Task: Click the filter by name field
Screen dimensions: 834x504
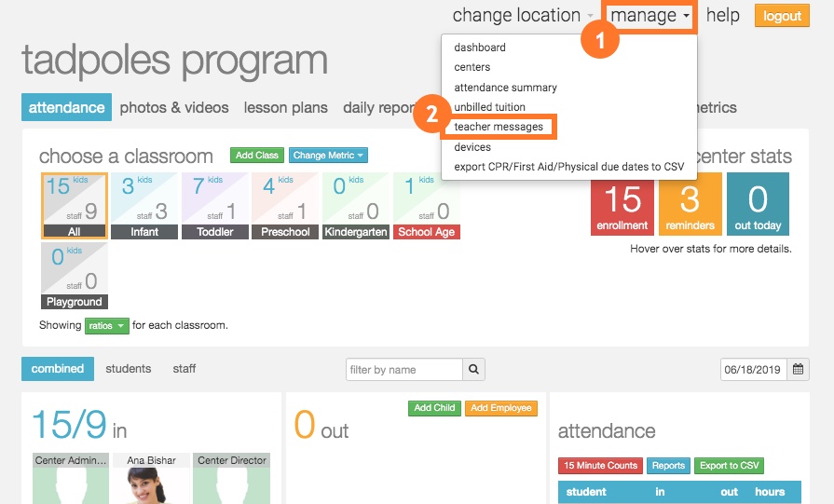Action: (405, 370)
